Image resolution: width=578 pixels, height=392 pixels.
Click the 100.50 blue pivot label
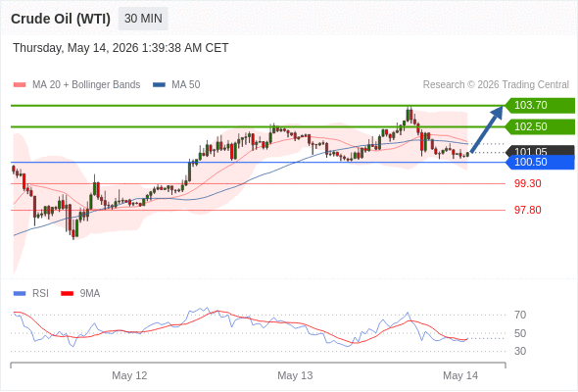tap(540, 162)
